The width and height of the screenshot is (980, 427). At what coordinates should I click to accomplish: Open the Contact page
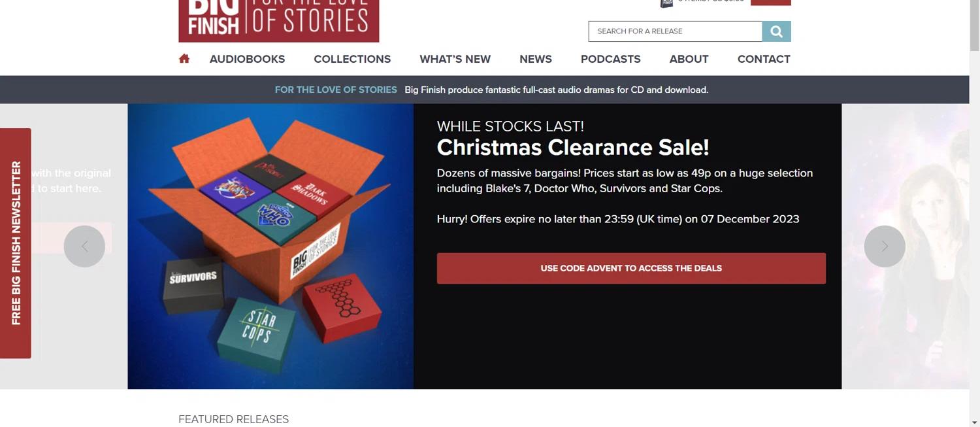pyautogui.click(x=764, y=59)
